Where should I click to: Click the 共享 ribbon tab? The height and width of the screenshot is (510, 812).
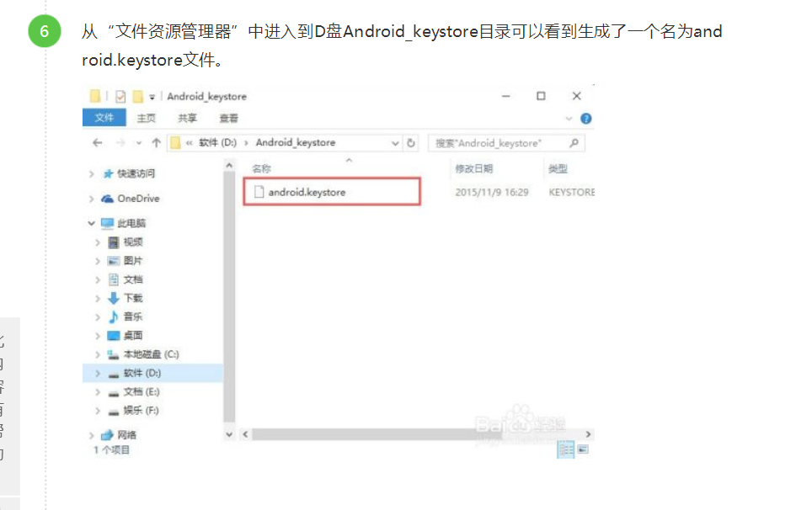point(185,118)
